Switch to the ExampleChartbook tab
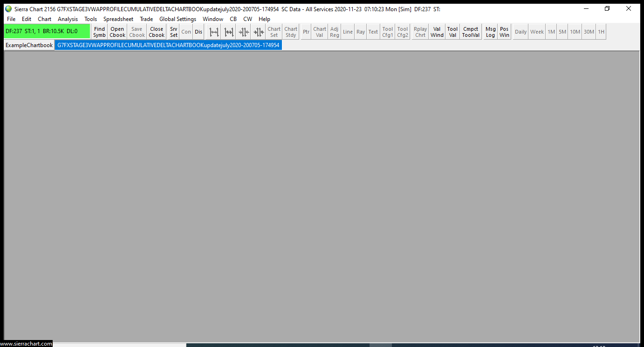Image resolution: width=644 pixels, height=347 pixels. [x=29, y=45]
